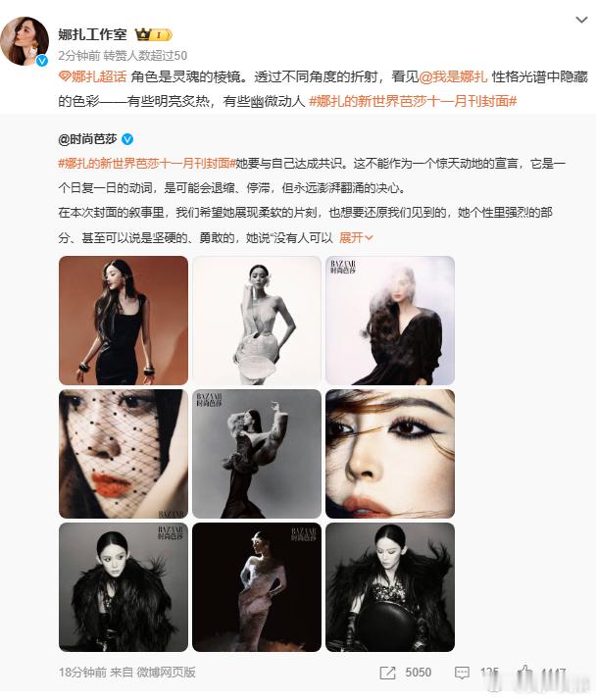Open the post options chevron menu
Viewport: 596px width, 700px height.
click(581, 20)
